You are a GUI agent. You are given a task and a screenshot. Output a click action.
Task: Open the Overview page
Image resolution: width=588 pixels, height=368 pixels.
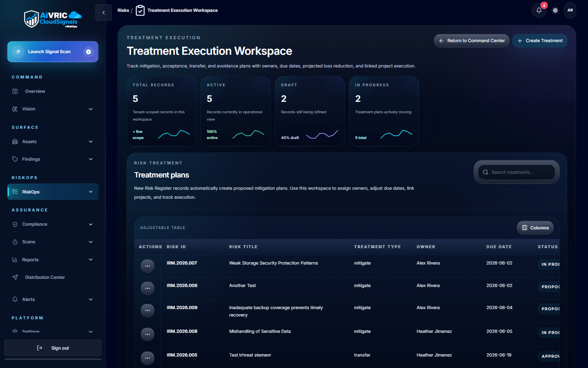53,91
